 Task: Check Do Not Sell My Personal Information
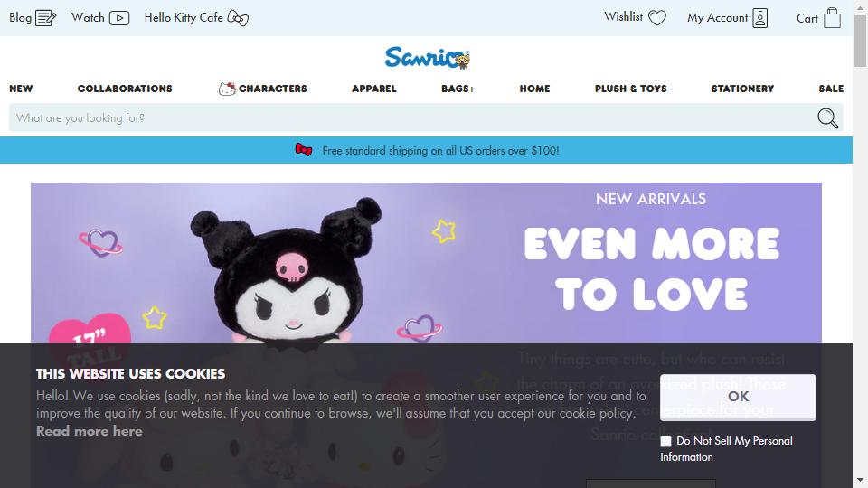click(x=665, y=441)
